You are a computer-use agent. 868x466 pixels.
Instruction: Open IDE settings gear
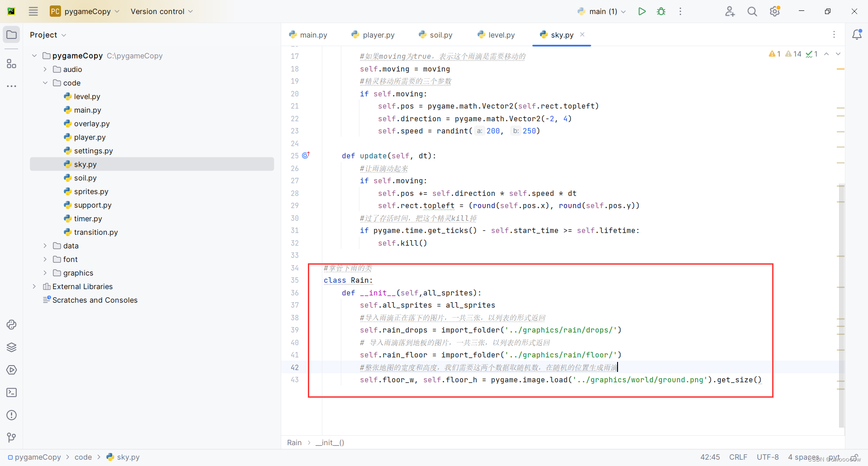775,11
